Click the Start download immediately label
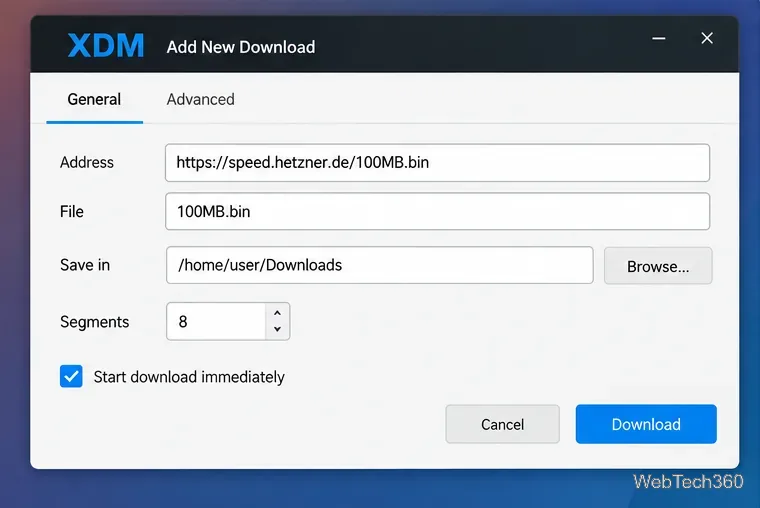Screen dimensions: 760x508 tap(189, 377)
